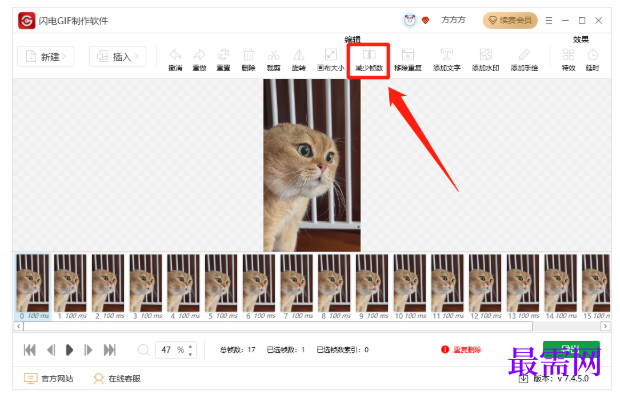
Task: Step forward to the next frame
Action: [x=88, y=350]
